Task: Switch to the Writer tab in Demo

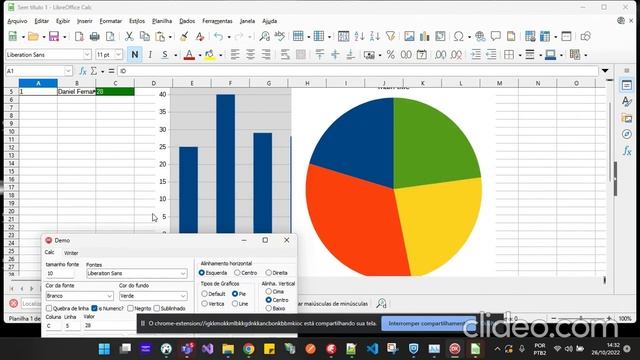Action: coord(71,253)
